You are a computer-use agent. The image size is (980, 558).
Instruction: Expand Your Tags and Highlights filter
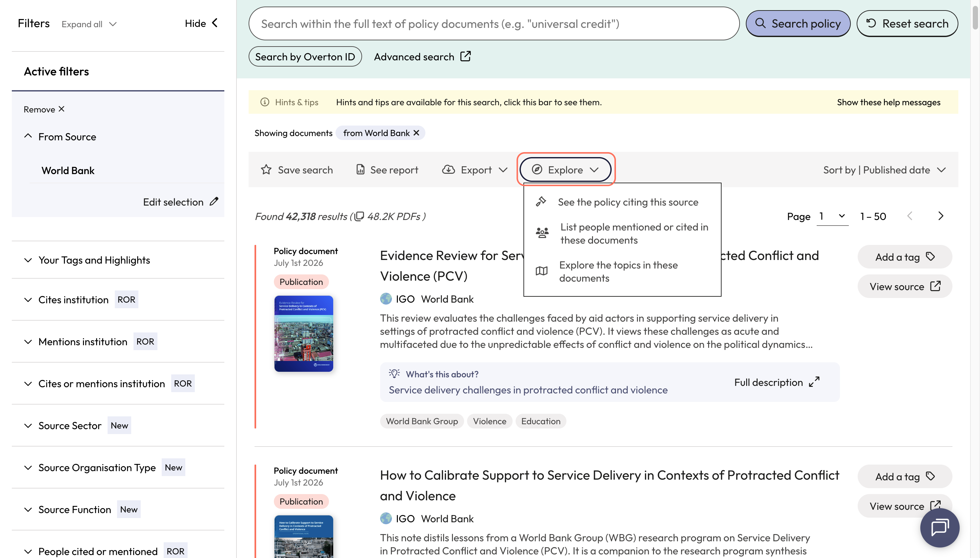(x=28, y=260)
